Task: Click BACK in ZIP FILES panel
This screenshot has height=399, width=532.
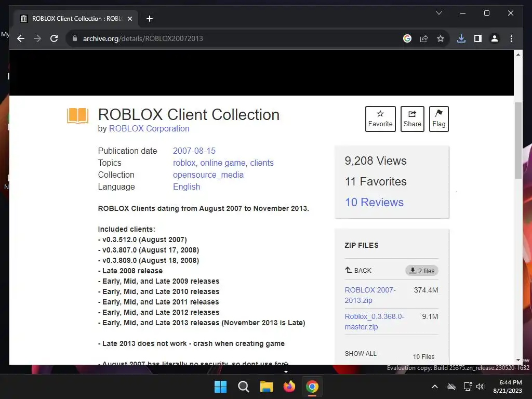Action: pos(358,270)
